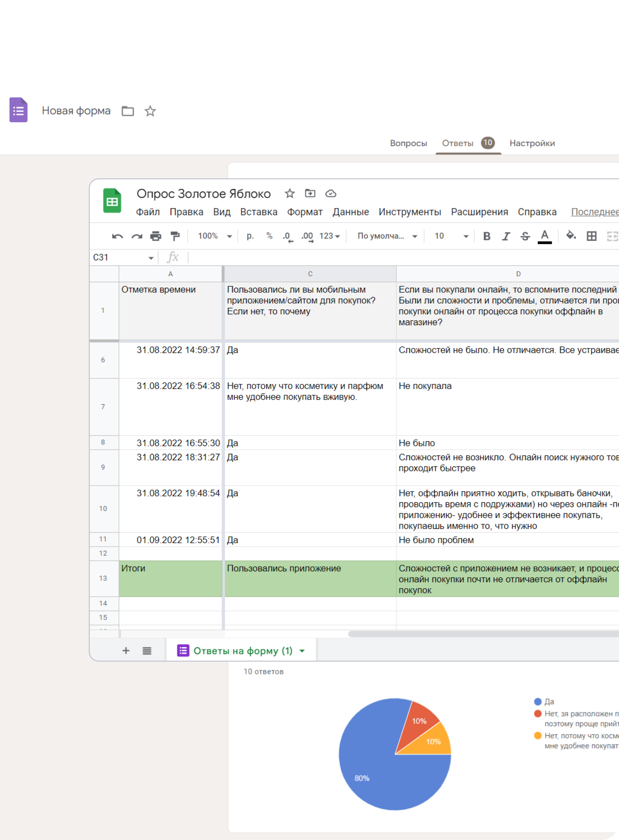This screenshot has width=619, height=840.
Task: Switch to the Настройки tab
Action: click(532, 143)
